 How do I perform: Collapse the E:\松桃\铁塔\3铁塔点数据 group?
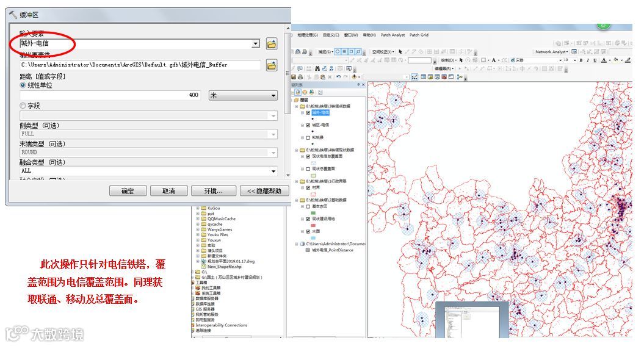pyautogui.click(x=296, y=106)
